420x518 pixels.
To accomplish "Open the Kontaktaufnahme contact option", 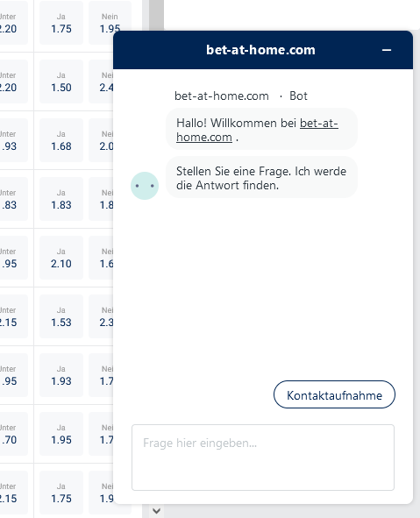I will click(334, 394).
